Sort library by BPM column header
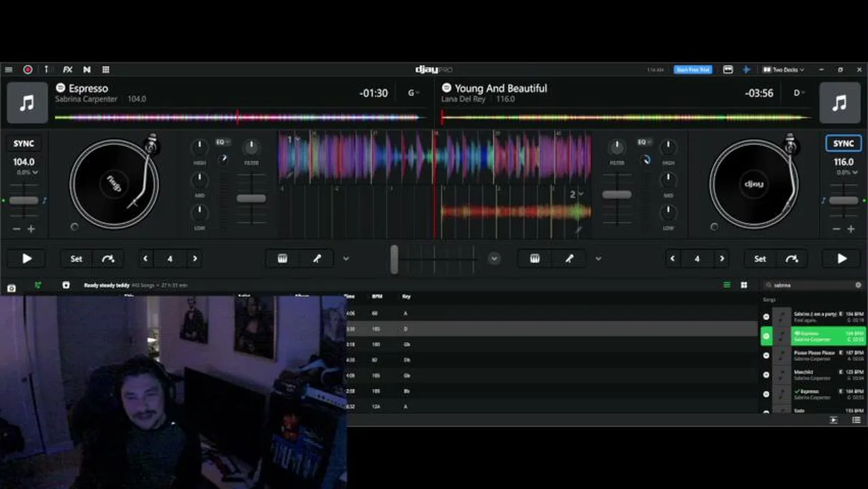Viewport: 868px width, 489px height. click(x=377, y=297)
